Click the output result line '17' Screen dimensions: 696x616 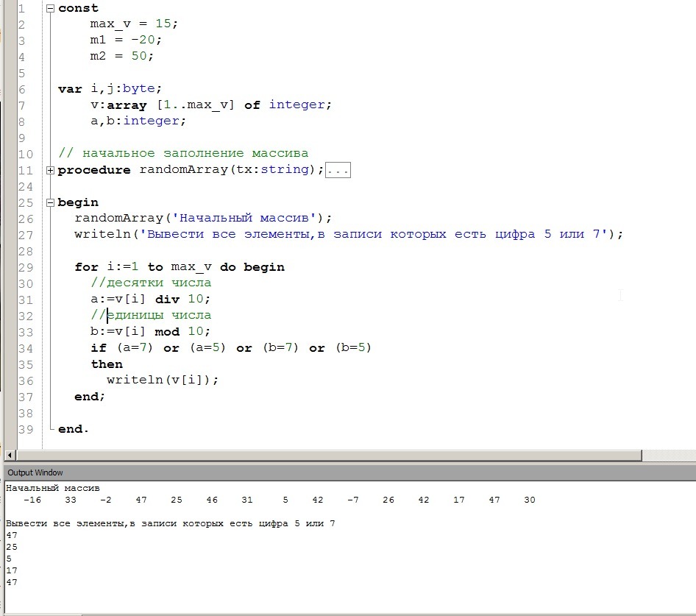(12, 570)
